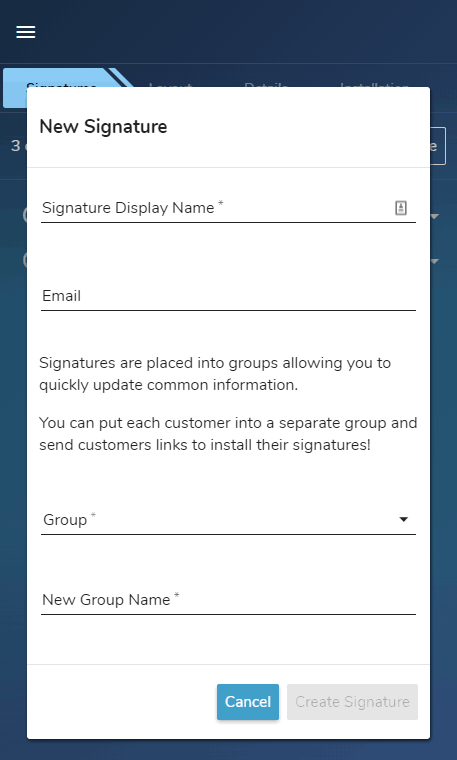Click into the Email input field
Image resolution: width=457 pixels, height=760 pixels.
(x=228, y=296)
